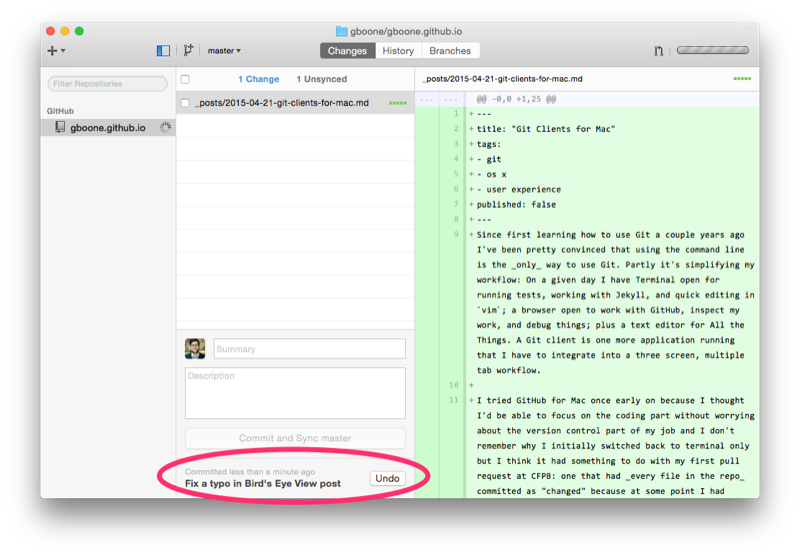
Task: Click the create new branch icon
Action: (188, 50)
